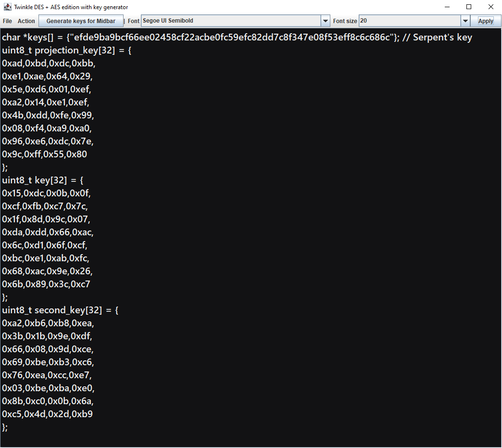Click the line '0x6c,0xd1,0x6f,0xcf,'

pyautogui.click(x=45, y=245)
